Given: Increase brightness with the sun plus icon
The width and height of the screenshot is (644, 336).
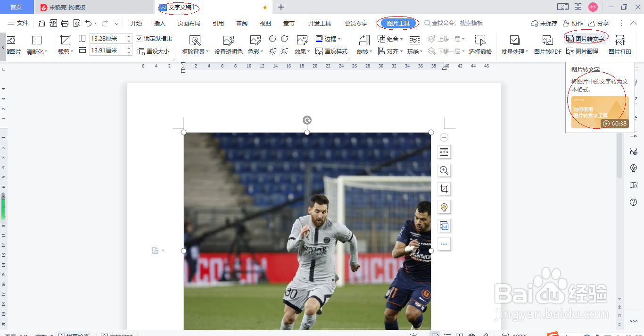Looking at the screenshot, I should [x=273, y=51].
